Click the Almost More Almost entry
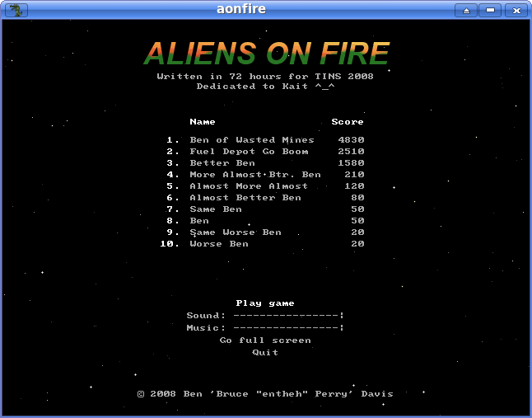This screenshot has height=418, width=532. [x=249, y=186]
